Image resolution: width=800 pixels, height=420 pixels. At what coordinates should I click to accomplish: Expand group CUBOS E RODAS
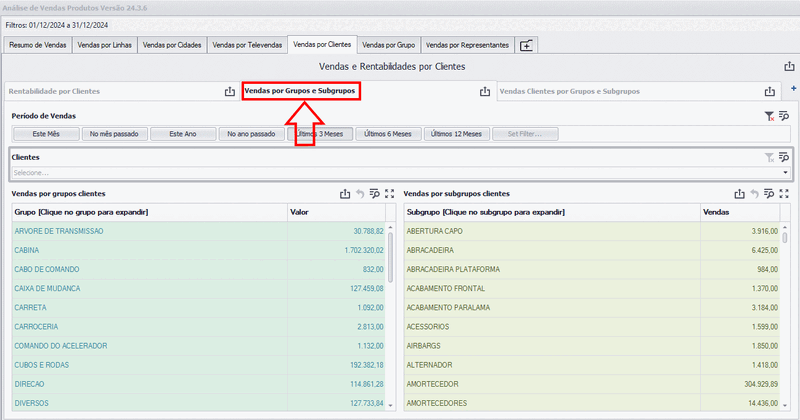tap(42, 365)
